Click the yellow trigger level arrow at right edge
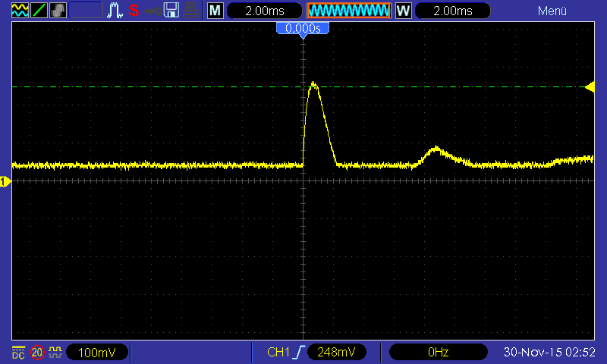 [590, 86]
